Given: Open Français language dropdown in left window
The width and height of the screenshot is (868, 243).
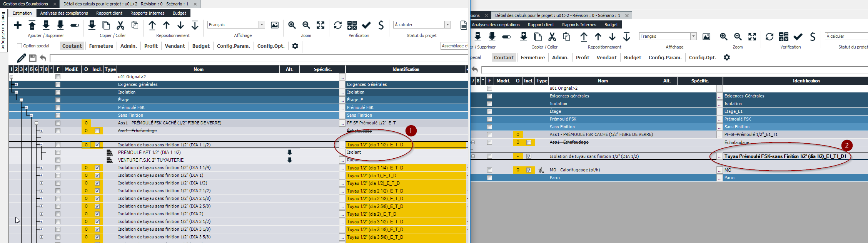Looking at the screenshot, I should tap(262, 25).
